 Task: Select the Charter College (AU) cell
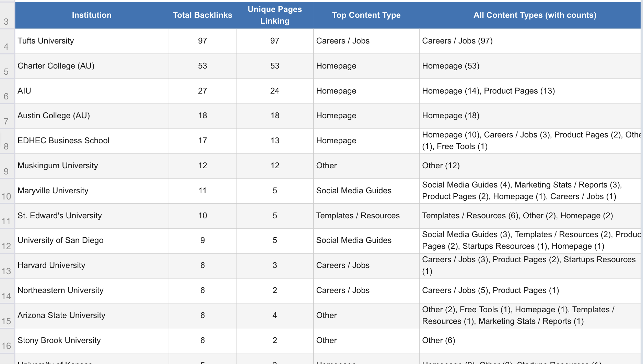(x=92, y=66)
